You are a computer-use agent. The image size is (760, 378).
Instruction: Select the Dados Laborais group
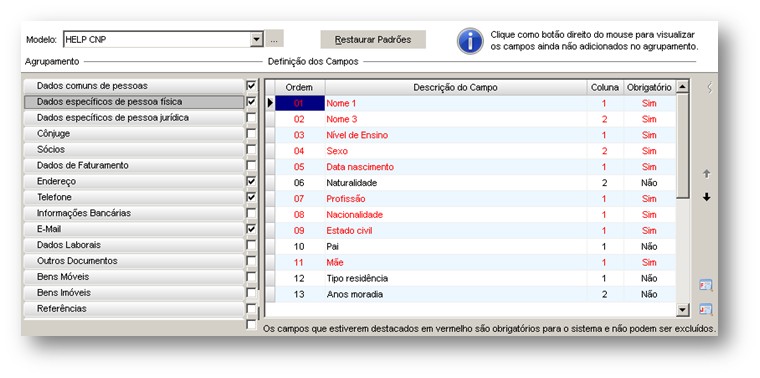[134, 245]
